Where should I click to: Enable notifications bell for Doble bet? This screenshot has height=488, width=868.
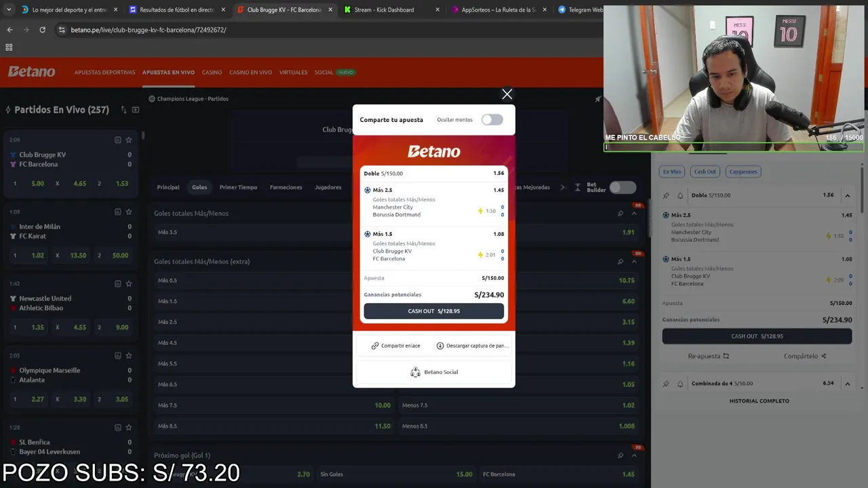680,195
